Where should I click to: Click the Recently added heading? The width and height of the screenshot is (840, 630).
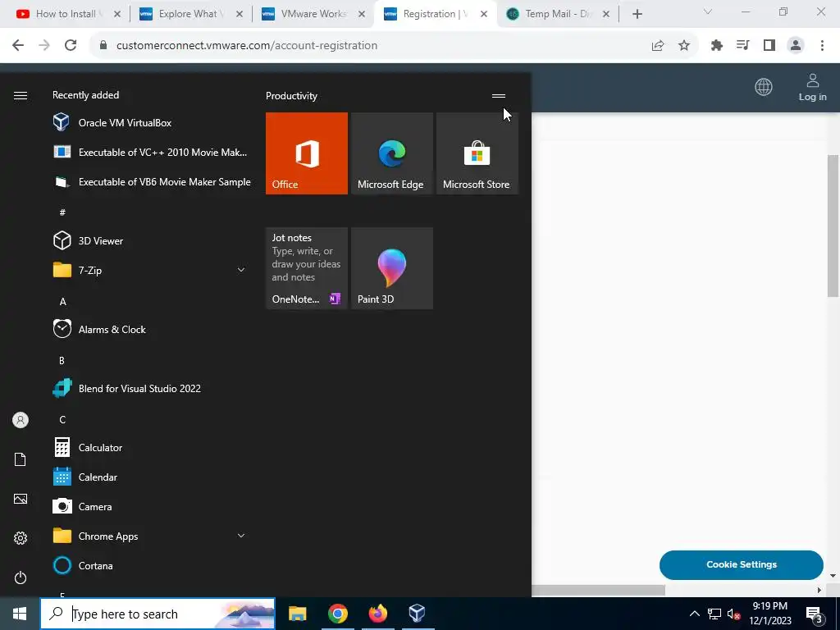pyautogui.click(x=85, y=95)
